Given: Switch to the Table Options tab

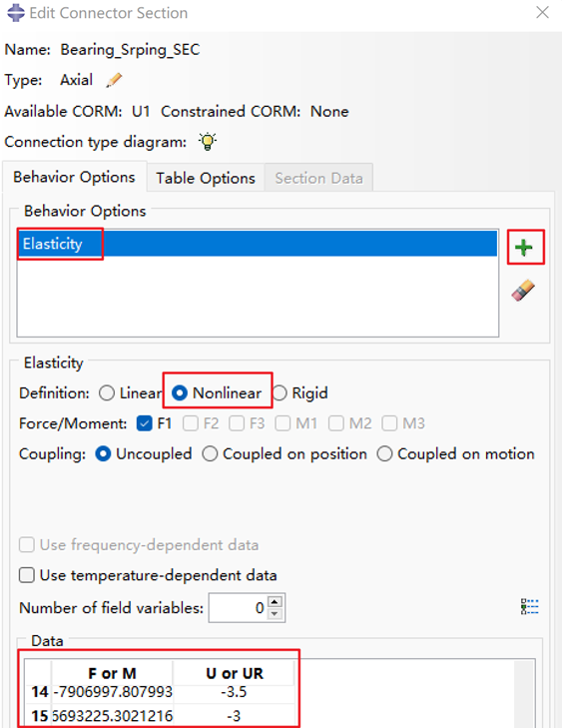Looking at the screenshot, I should (206, 178).
